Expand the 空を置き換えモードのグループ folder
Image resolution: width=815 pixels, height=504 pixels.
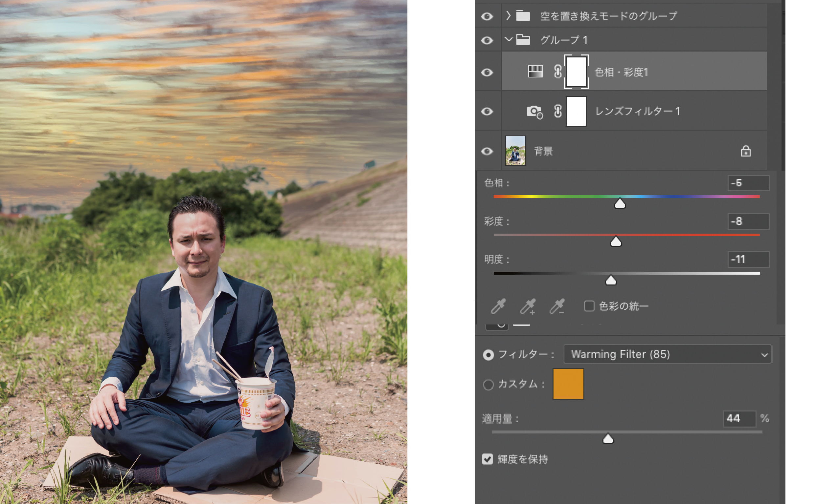pos(508,16)
